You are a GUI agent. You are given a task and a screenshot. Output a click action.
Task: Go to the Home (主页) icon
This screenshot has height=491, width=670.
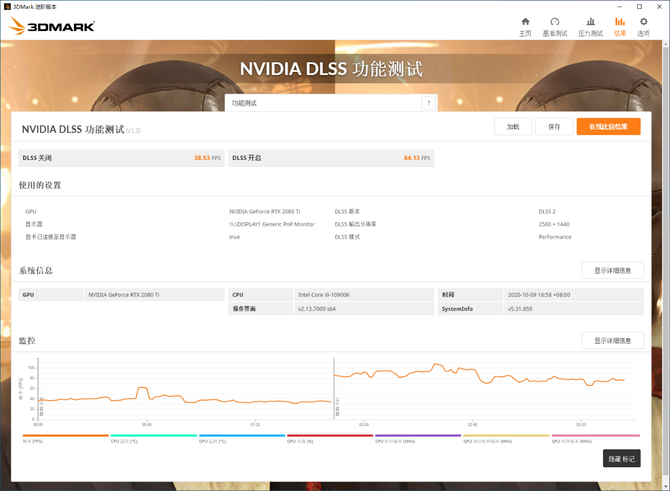(525, 26)
